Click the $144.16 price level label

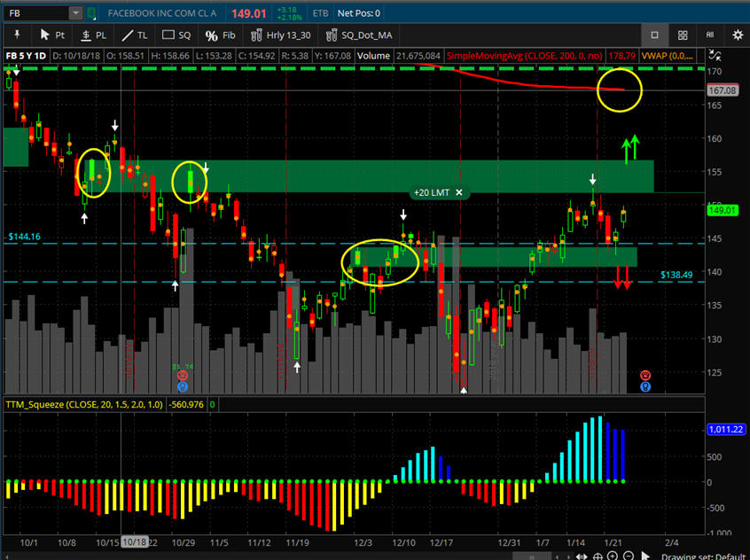point(25,237)
